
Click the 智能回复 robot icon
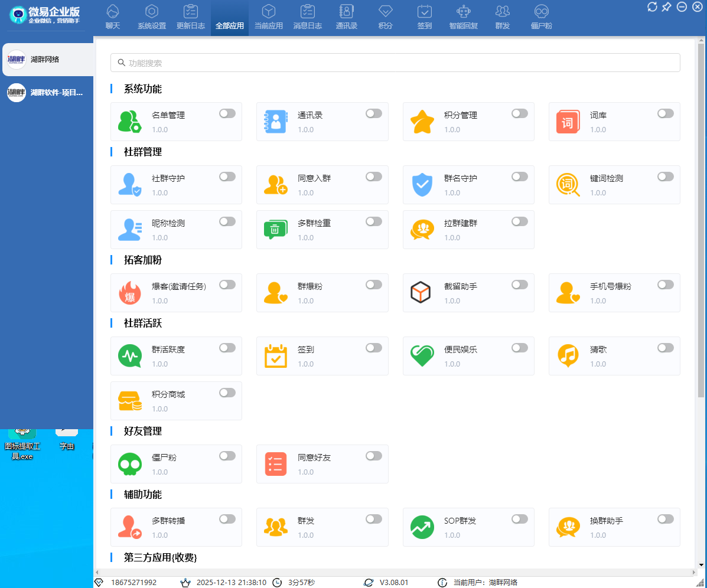(463, 17)
